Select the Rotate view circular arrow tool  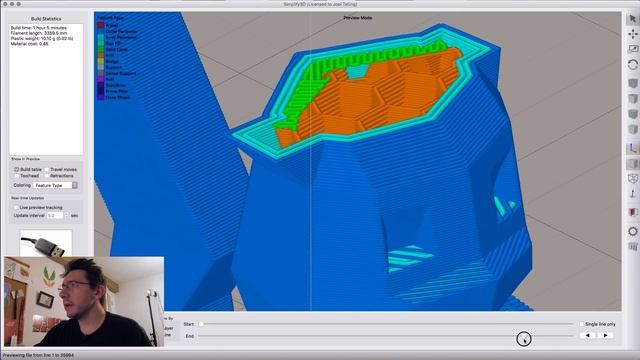pos(633,64)
